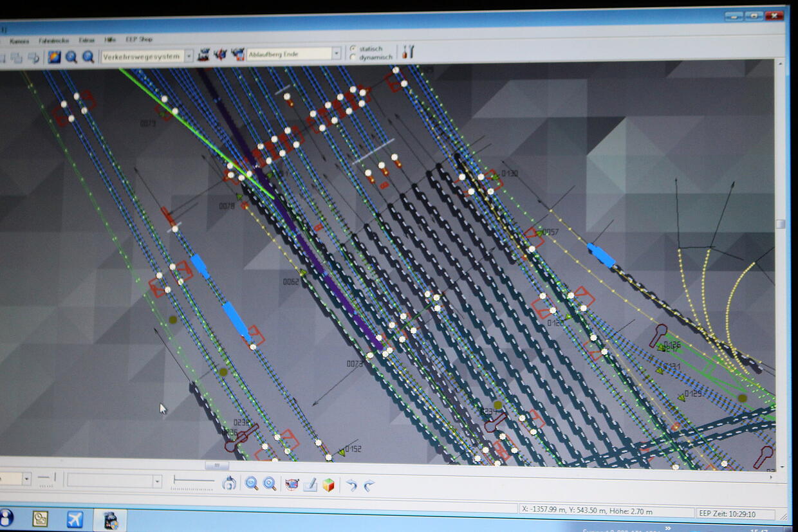Image resolution: width=798 pixels, height=532 pixels.
Task: Click the map overview icon in top toolbar
Action: [x=55, y=57]
